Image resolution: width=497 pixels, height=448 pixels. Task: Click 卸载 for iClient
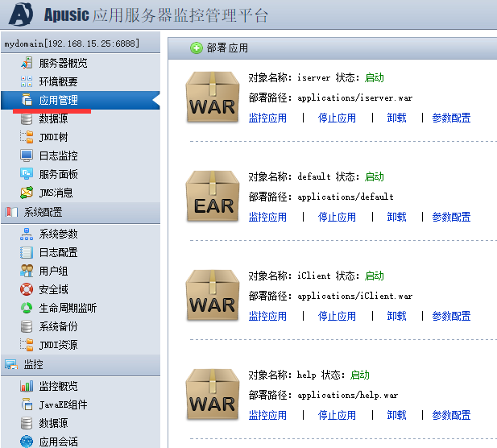coord(396,316)
